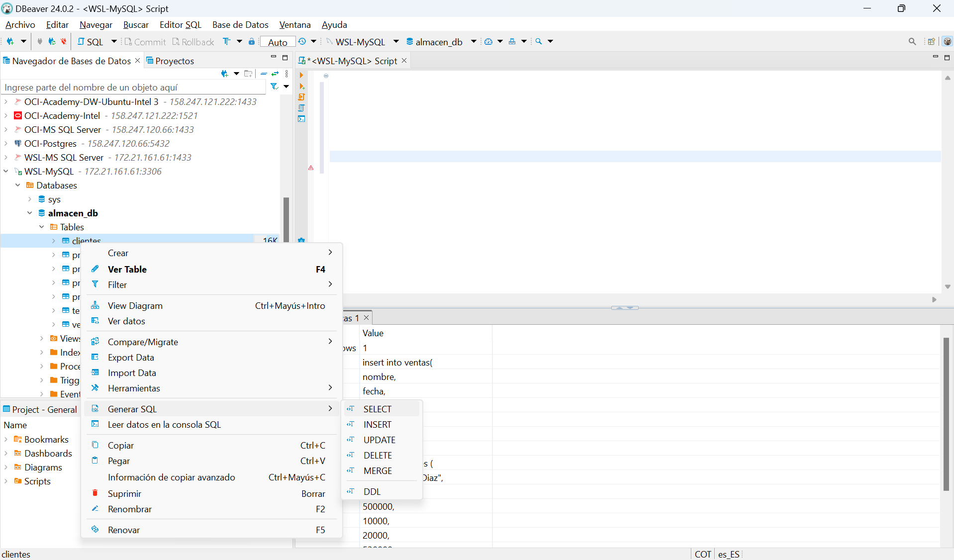Select Scripts folder in Project panel

tap(37, 481)
